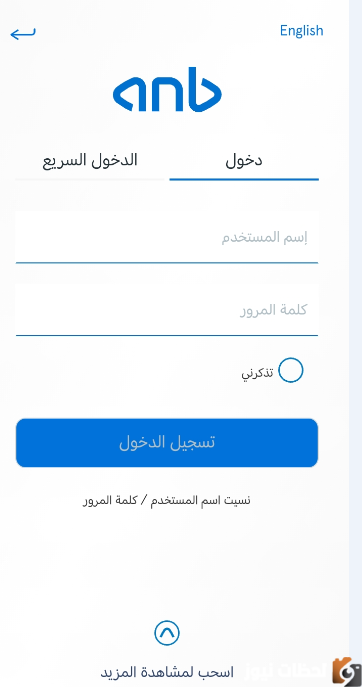Click the blue تسجيل الدخول sign-in button
The image size is (362, 687).
(x=167, y=443)
